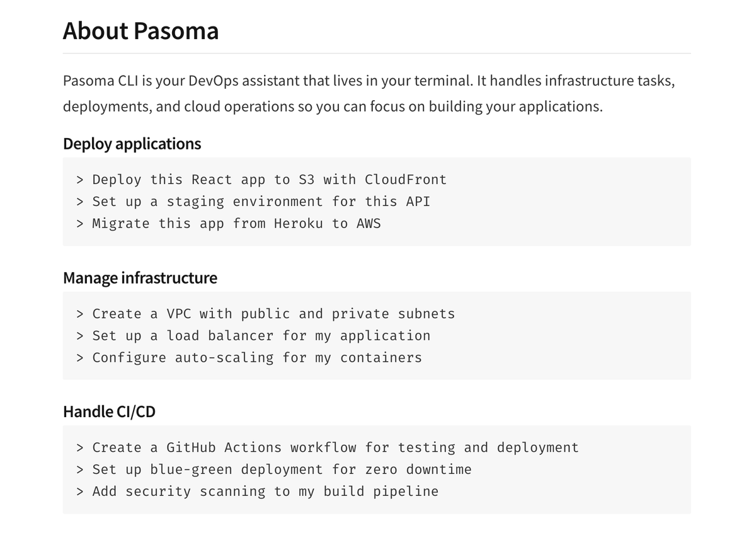Click the word 'subnets' in the infrastructure block

click(x=427, y=314)
